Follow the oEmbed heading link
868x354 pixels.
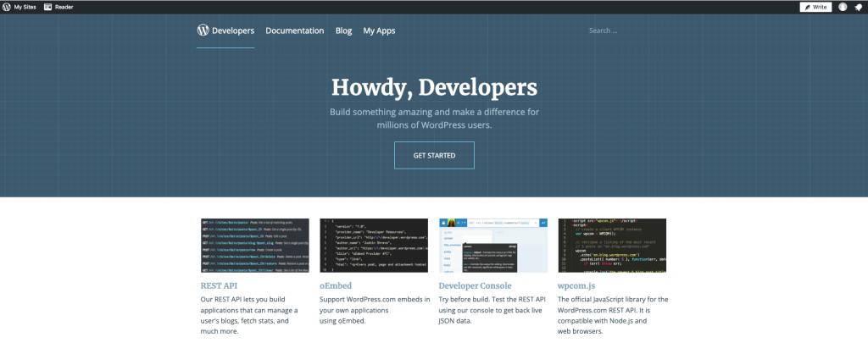pos(335,286)
